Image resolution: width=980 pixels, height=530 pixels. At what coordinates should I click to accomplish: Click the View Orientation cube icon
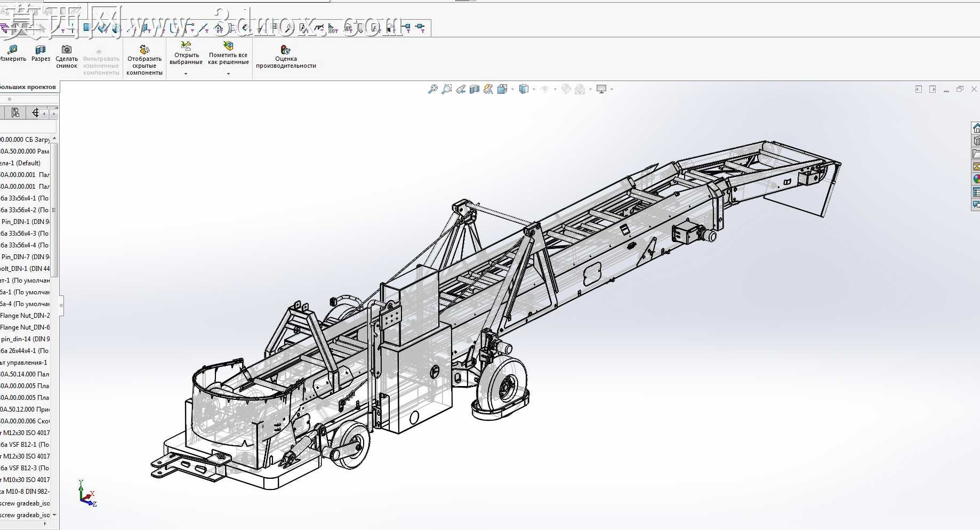tap(502, 89)
